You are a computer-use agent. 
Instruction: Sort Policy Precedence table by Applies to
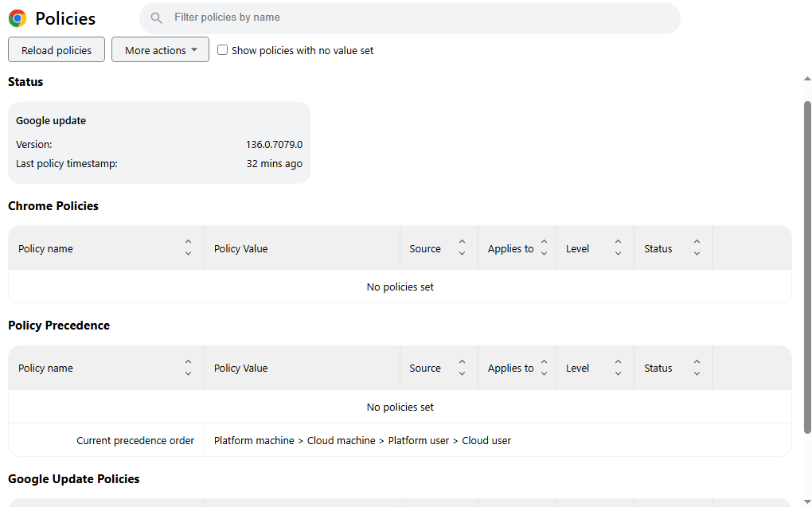[x=544, y=368]
